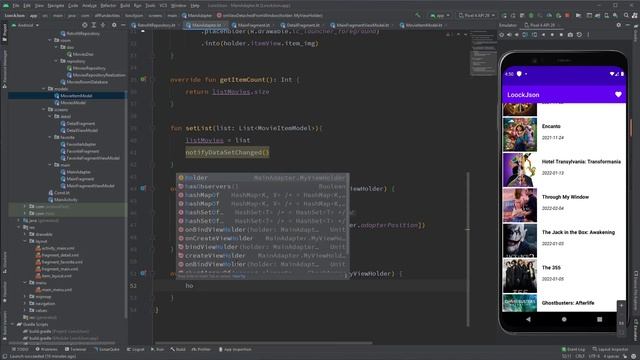Click Hotel Transylvania poster thumbnail

coord(520,170)
